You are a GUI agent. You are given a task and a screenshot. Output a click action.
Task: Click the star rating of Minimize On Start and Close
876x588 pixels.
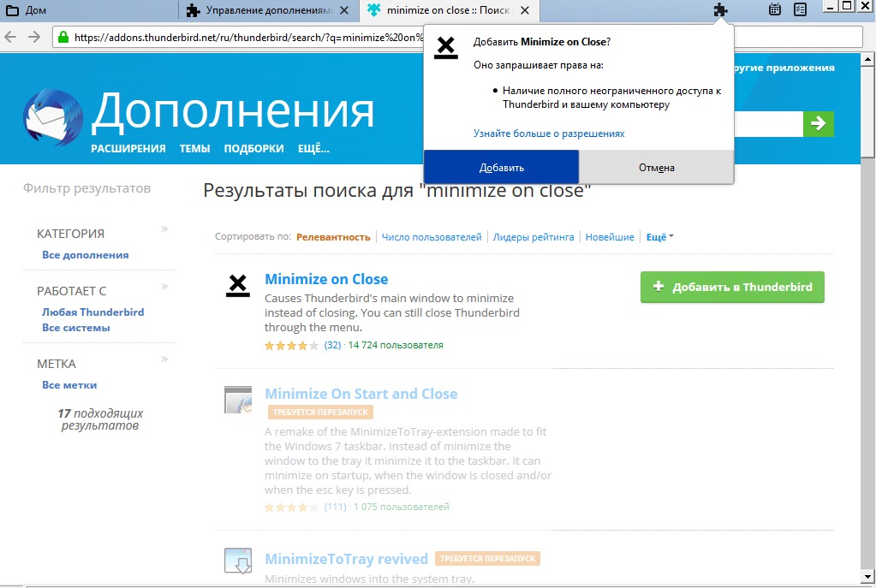291,508
